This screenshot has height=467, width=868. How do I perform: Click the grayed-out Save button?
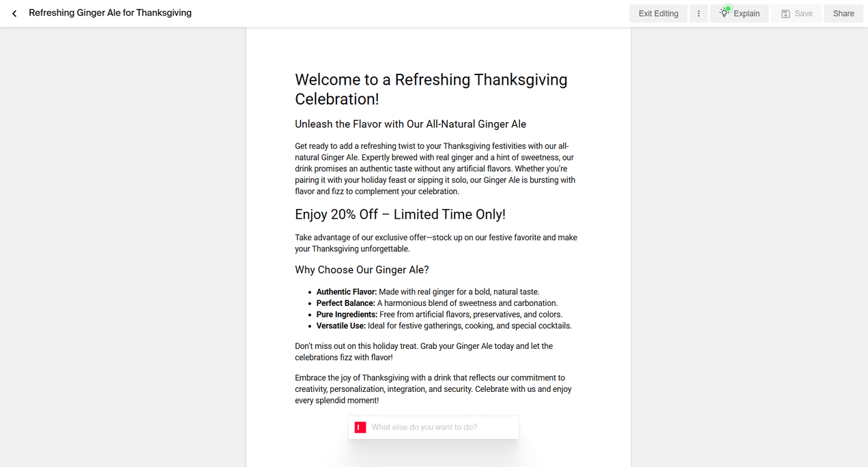[796, 13]
